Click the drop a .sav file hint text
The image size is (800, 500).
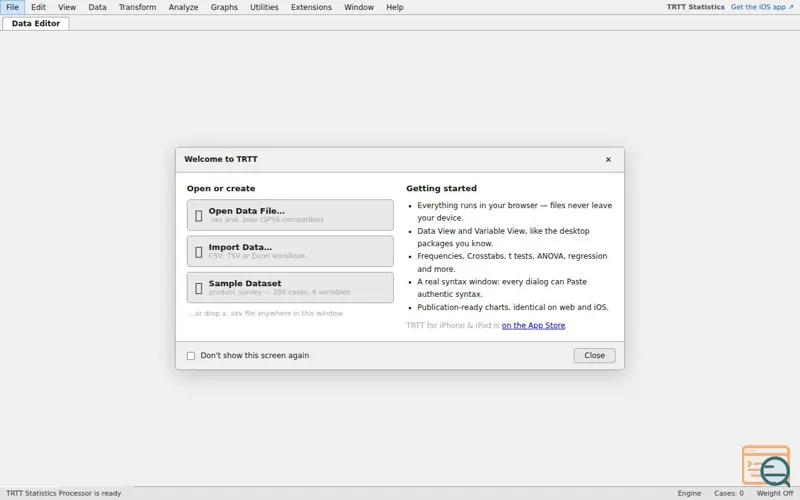(266, 313)
